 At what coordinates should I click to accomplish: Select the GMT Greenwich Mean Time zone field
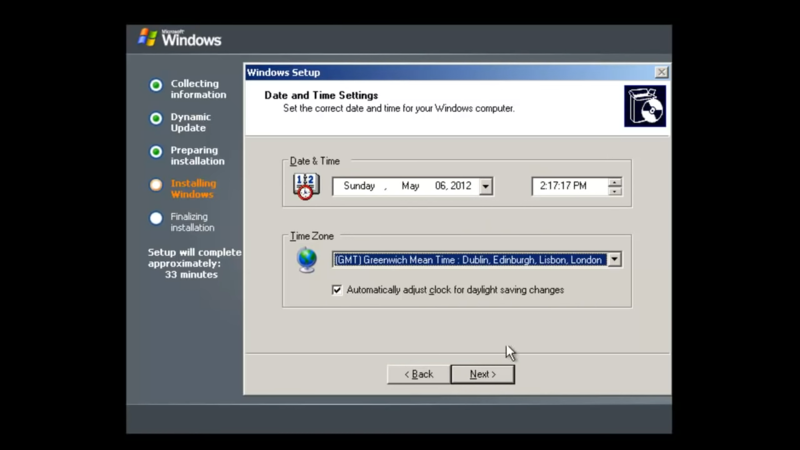(469, 260)
